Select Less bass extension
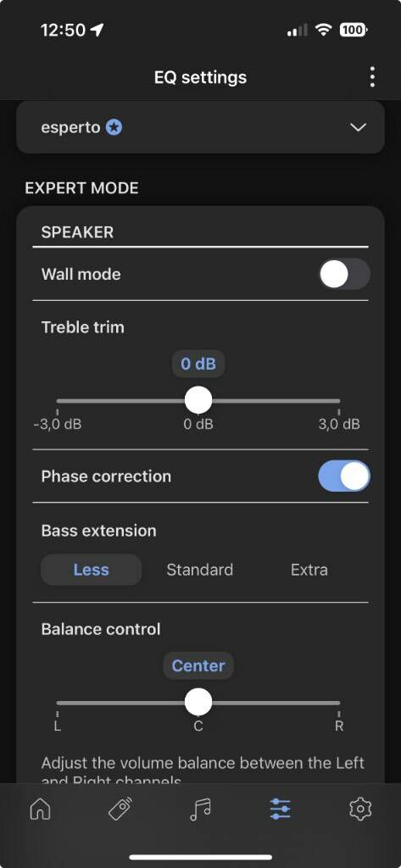This screenshot has width=401, height=868. point(92,570)
